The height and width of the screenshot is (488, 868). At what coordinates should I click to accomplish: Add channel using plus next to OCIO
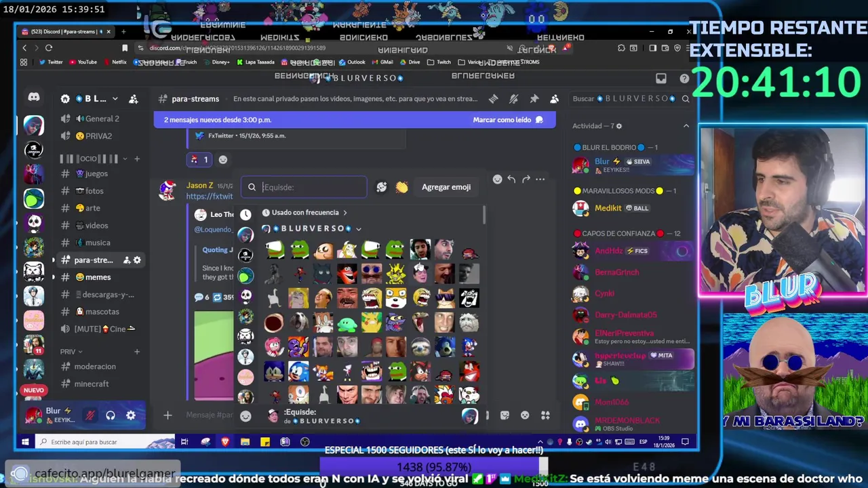pyautogui.click(x=137, y=159)
